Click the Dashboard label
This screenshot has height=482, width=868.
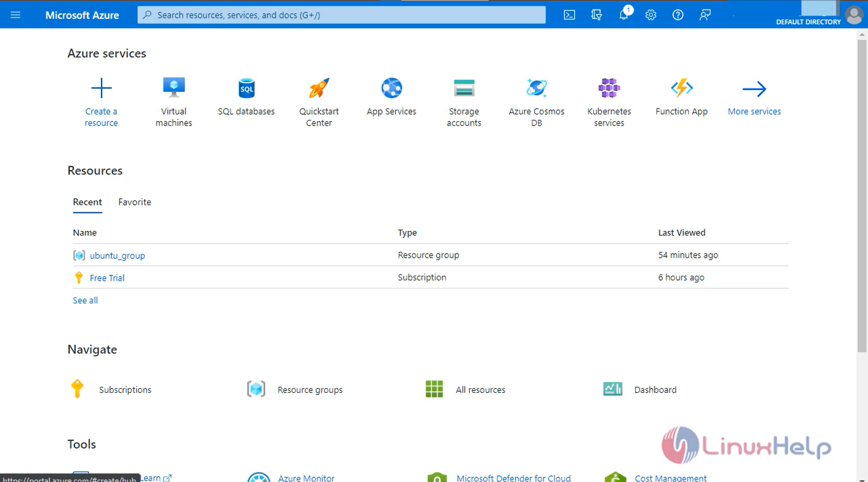655,389
